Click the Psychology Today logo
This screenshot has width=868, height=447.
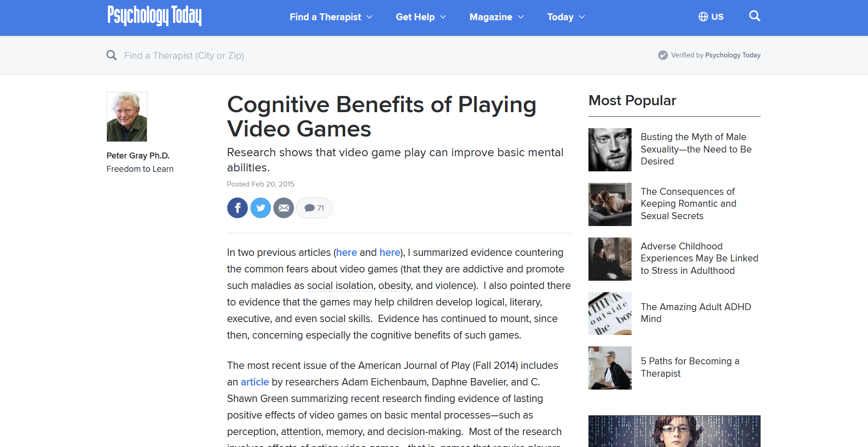[x=154, y=16]
